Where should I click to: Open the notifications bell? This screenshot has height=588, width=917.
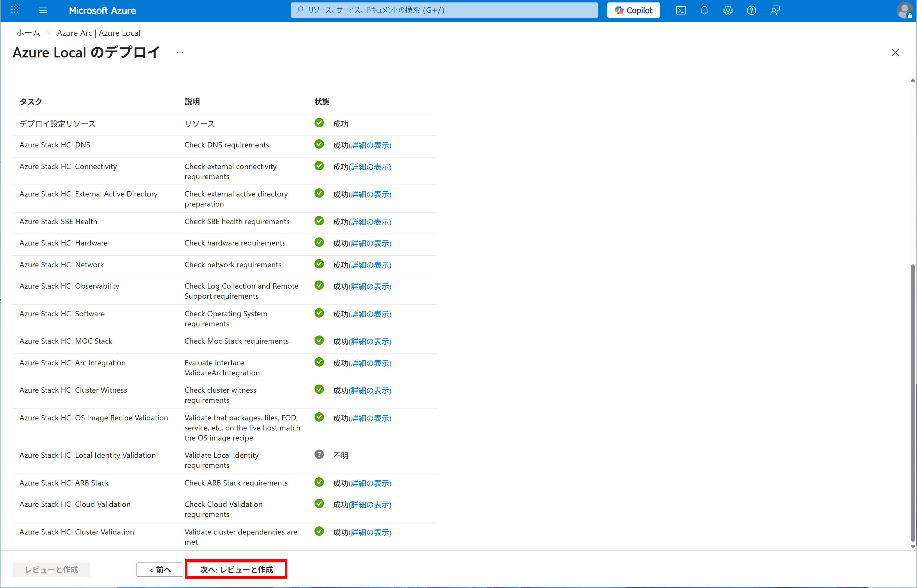[704, 10]
